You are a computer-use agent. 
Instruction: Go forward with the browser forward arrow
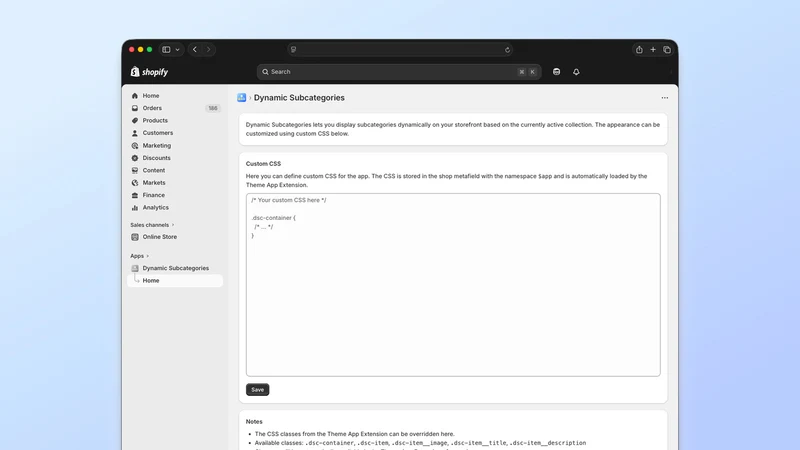(x=208, y=49)
